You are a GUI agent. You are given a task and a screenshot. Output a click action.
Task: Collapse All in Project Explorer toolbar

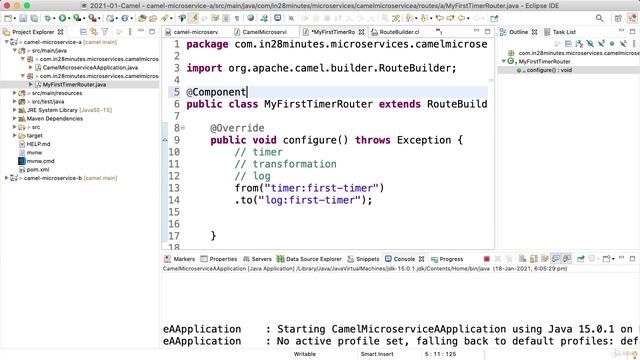83,31
